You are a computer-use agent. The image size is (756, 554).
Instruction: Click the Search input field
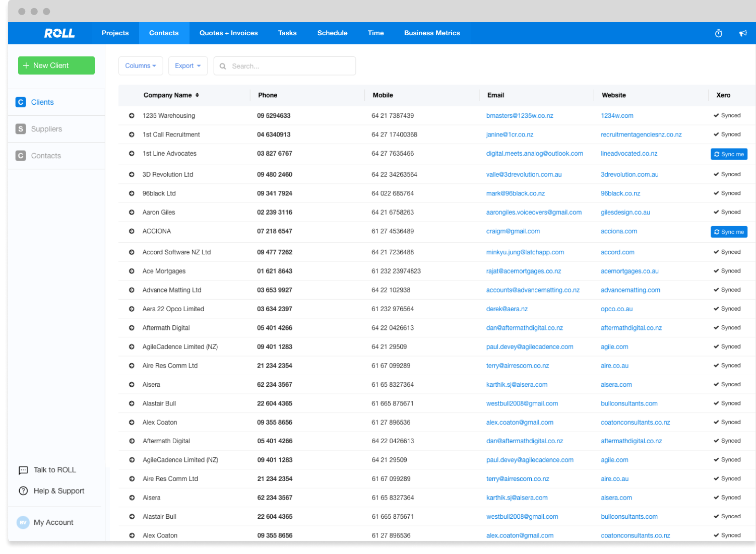[291, 66]
